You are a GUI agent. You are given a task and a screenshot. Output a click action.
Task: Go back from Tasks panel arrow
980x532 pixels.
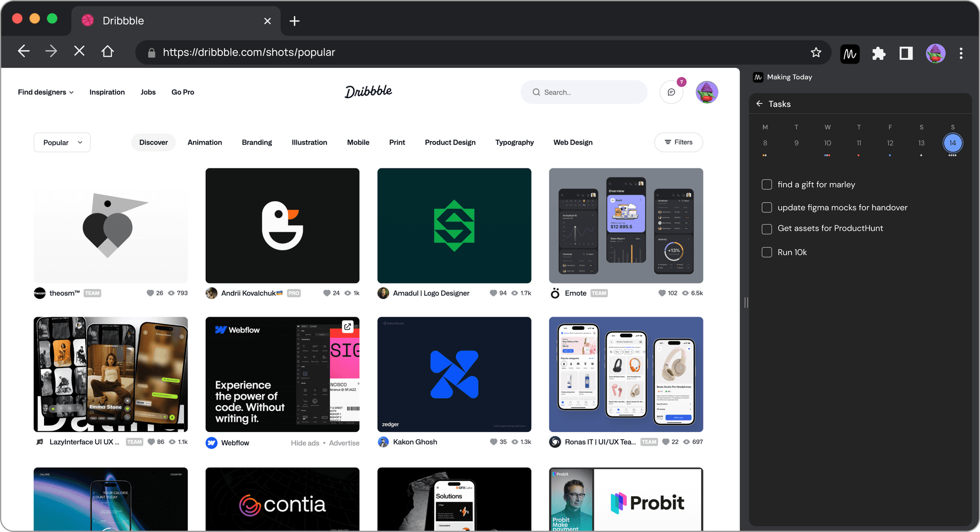(759, 104)
